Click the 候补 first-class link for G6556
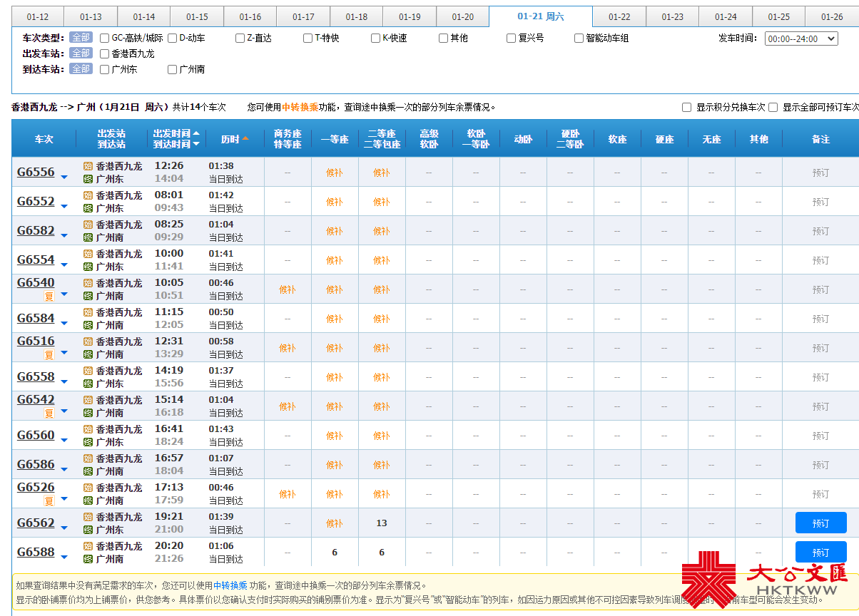Screen dimensions: 859x616 [335, 173]
